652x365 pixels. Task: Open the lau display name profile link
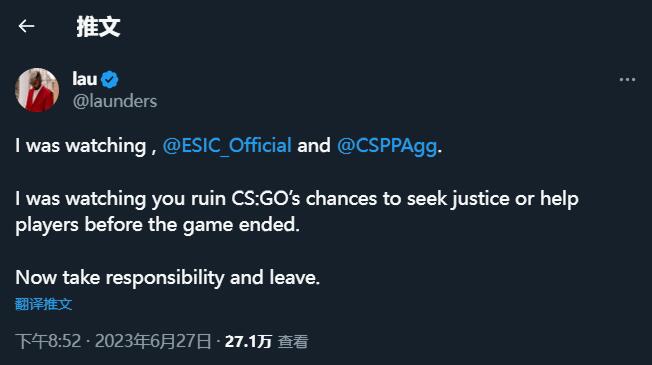point(84,79)
